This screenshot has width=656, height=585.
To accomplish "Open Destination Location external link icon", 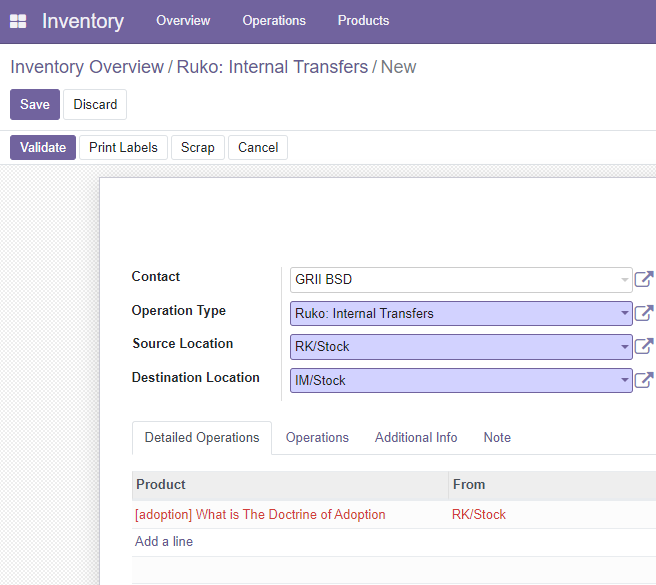I will point(644,380).
